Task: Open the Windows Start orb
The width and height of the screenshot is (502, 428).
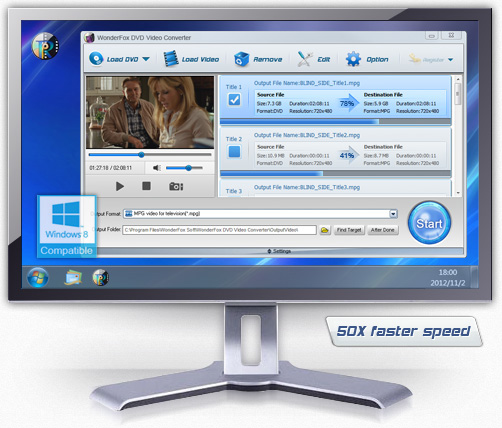Action: point(38,277)
